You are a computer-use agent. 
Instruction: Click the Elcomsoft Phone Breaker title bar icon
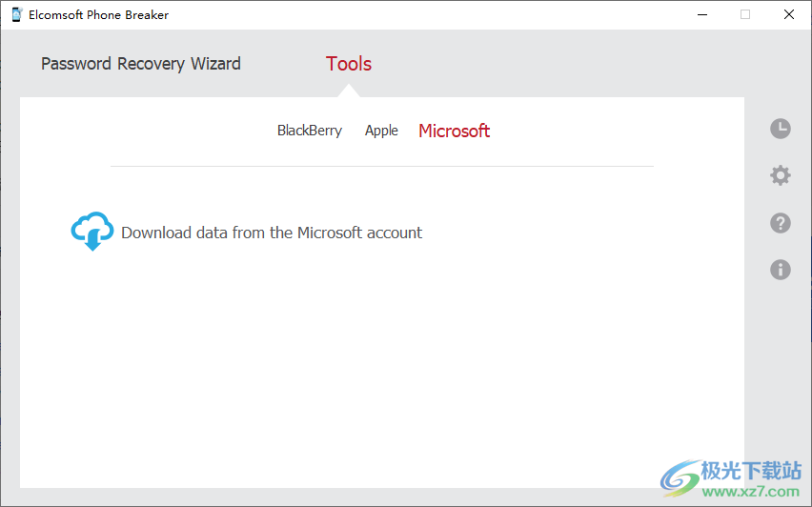click(x=16, y=14)
